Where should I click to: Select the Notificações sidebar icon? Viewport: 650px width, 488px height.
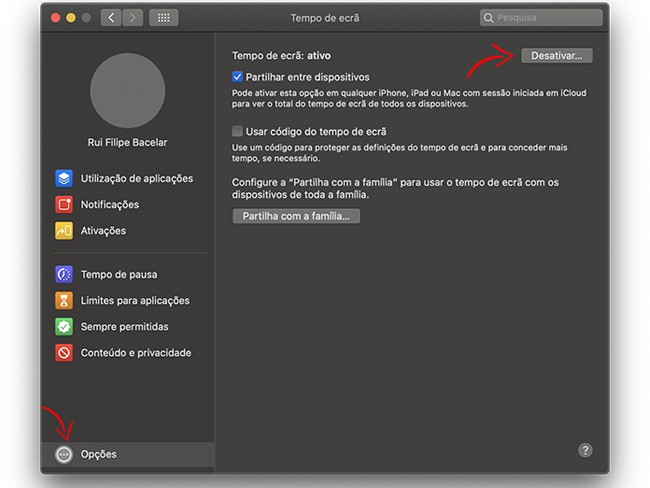[x=64, y=205]
